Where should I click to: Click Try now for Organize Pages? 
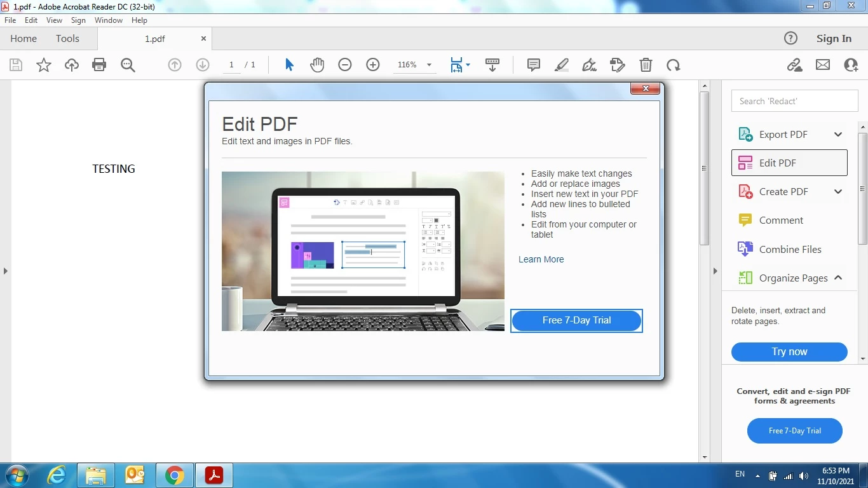[x=789, y=351]
